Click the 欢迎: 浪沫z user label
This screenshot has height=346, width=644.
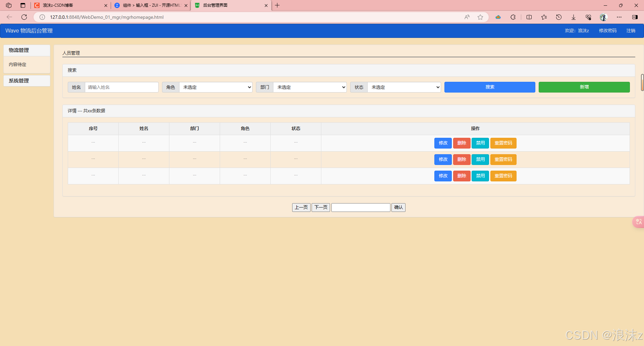(577, 31)
